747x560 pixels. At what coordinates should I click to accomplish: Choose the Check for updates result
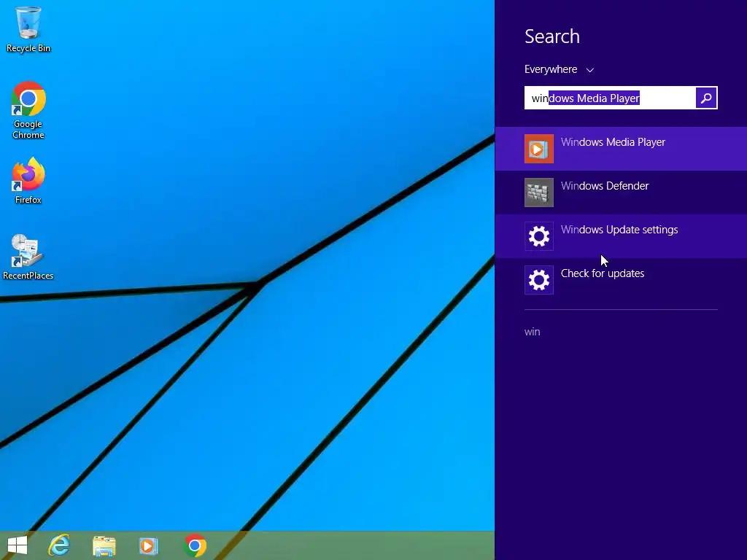pyautogui.click(x=621, y=280)
